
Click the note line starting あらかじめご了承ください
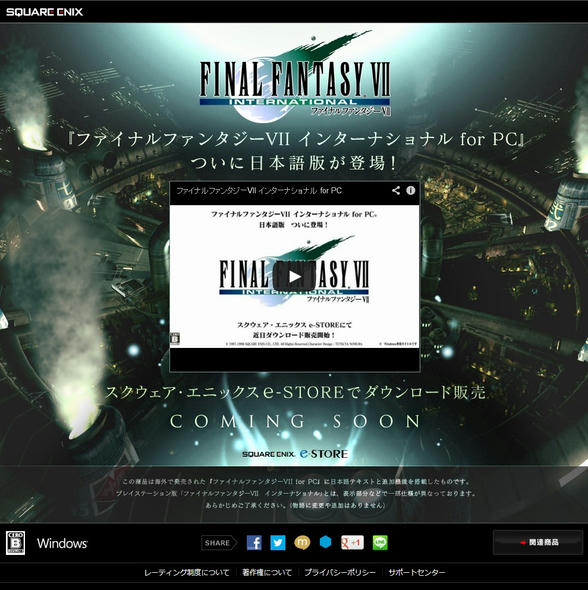tap(296, 505)
